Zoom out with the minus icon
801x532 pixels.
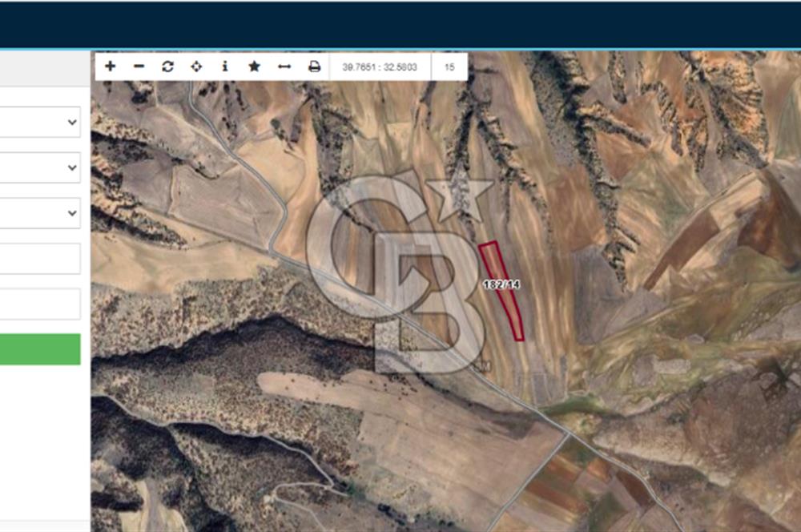pos(139,66)
